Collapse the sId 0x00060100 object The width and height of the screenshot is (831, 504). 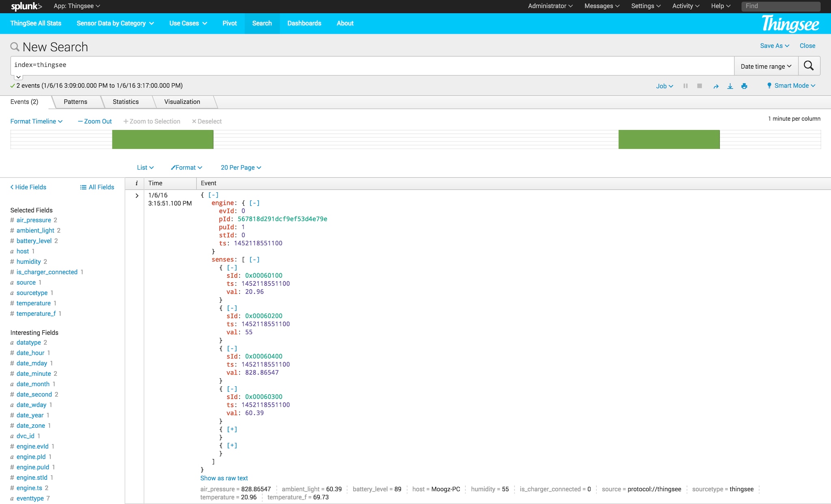click(232, 267)
